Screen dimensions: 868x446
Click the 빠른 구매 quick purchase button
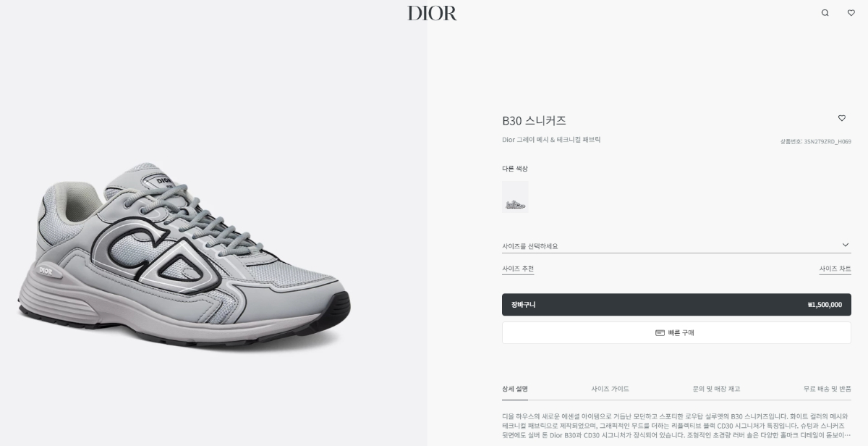coord(676,333)
